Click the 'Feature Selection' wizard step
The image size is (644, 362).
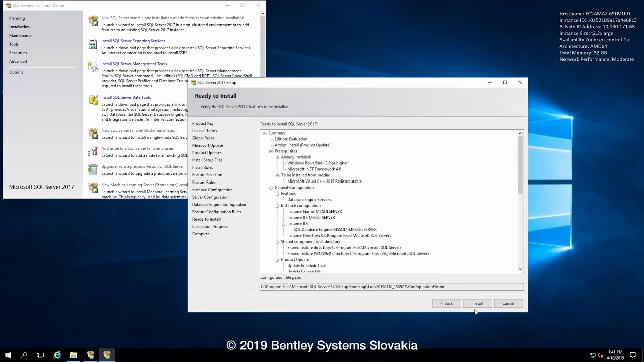(x=207, y=175)
